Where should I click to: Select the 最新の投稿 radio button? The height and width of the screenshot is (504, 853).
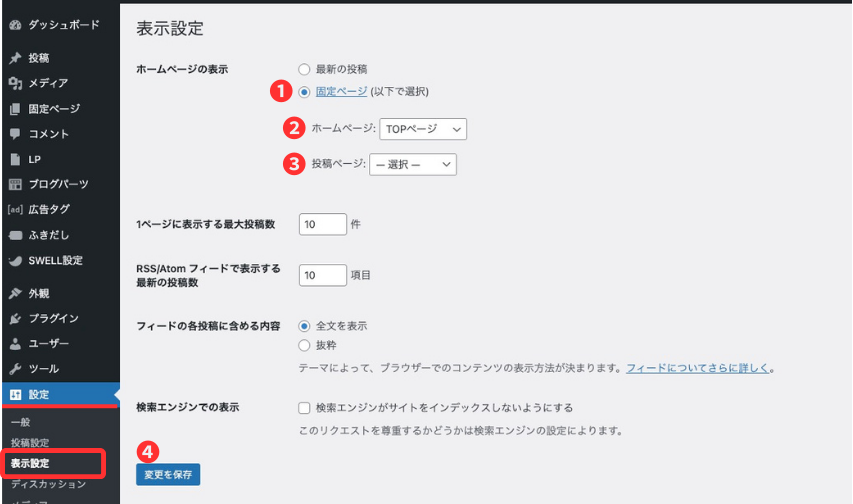pyautogui.click(x=305, y=68)
